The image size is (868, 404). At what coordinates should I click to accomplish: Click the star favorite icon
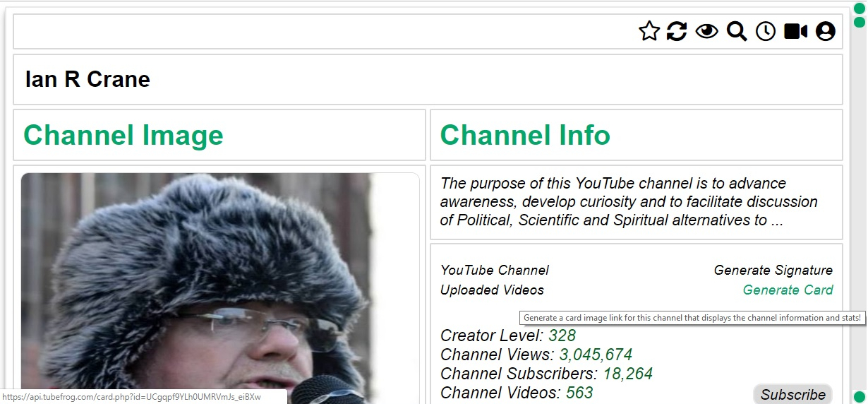[649, 31]
